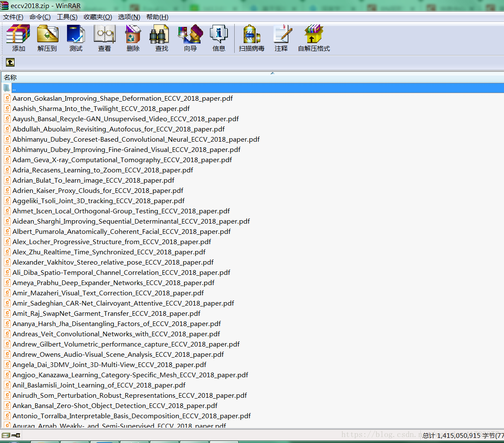The image size is (504, 443).
Task: Select Amir_Mazaheri_Visual_Text_Correction file
Action: pyautogui.click(x=108, y=293)
